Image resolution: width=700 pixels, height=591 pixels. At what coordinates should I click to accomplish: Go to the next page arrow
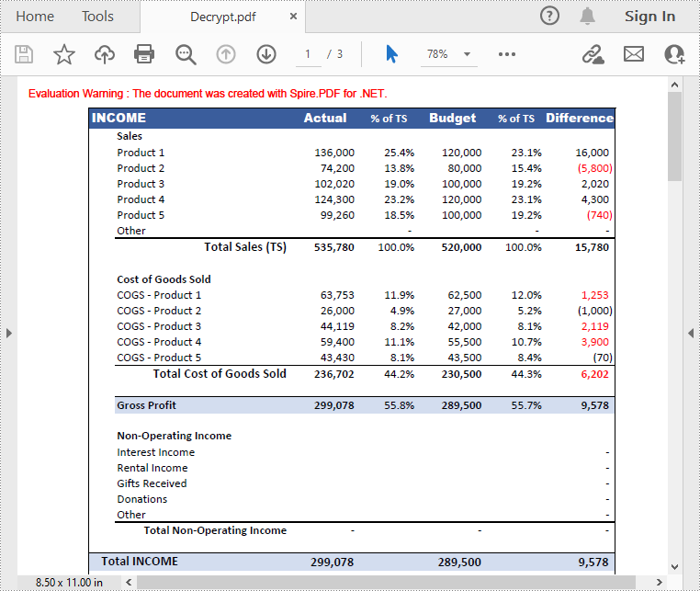click(x=266, y=54)
